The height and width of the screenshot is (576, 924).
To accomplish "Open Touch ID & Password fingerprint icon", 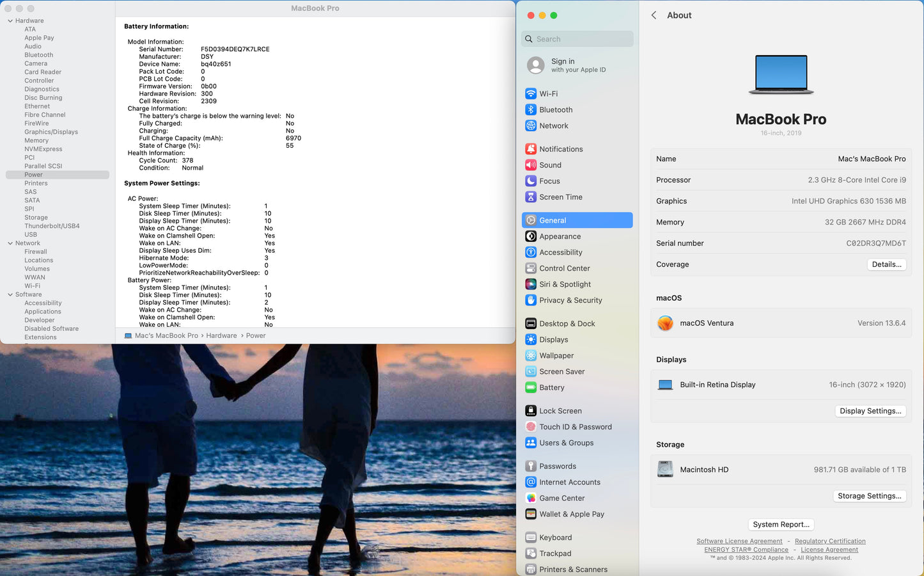I will 531,427.
